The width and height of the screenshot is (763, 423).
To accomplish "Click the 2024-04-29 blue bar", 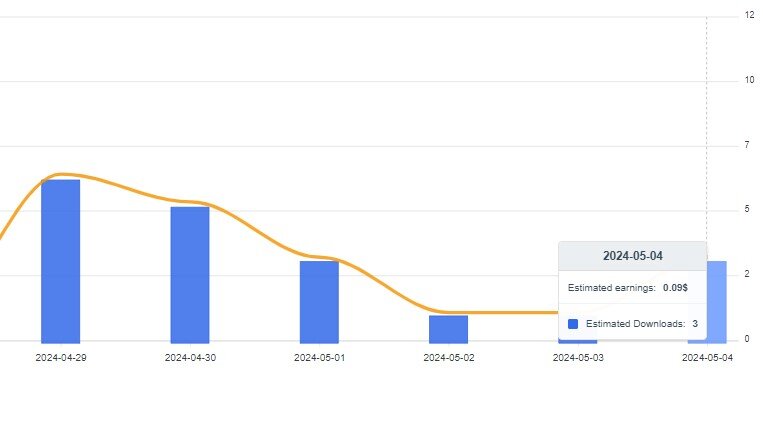I will click(x=60, y=261).
